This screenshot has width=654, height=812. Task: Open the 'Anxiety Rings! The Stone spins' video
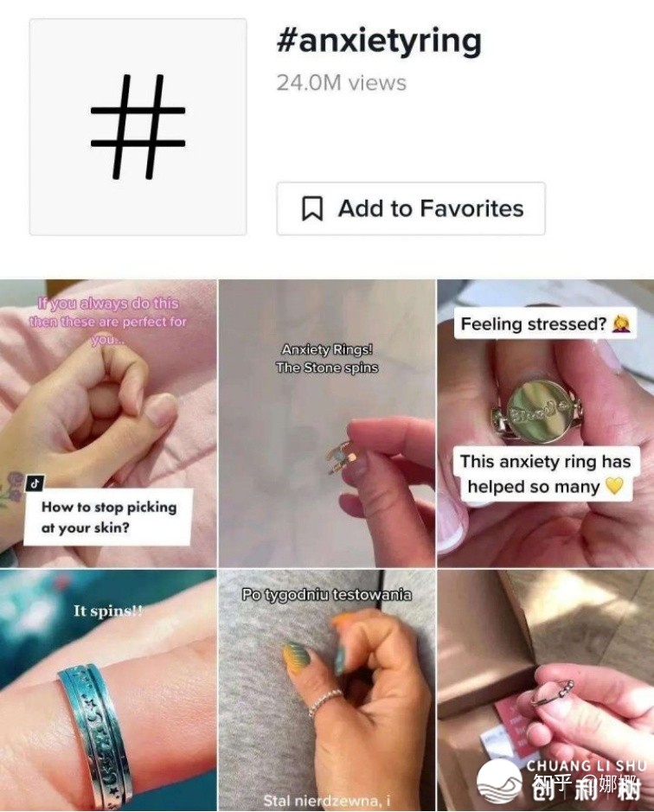tap(327, 424)
